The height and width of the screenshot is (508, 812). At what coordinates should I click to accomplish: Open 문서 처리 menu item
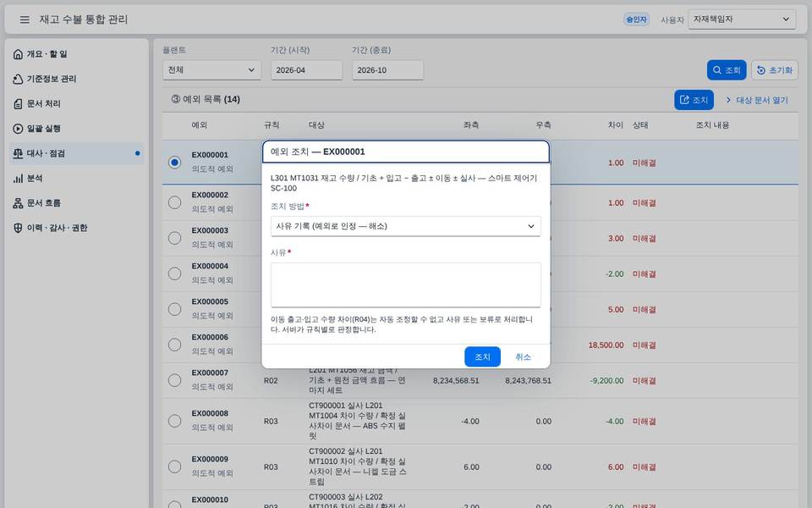[x=77, y=103]
